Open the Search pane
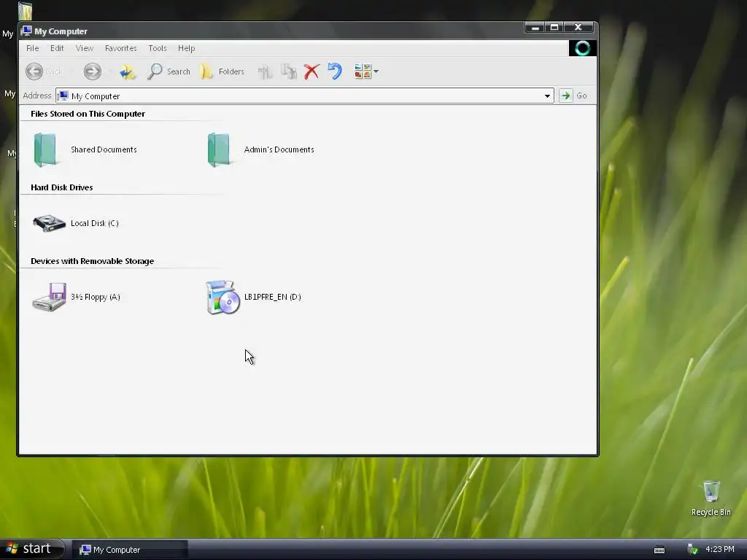The width and height of the screenshot is (747, 560). [x=169, y=71]
